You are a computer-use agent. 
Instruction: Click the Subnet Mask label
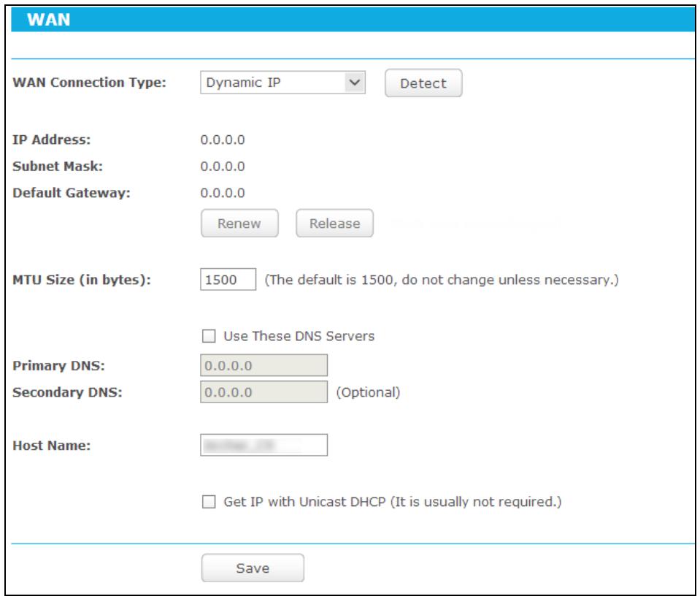[x=58, y=166]
